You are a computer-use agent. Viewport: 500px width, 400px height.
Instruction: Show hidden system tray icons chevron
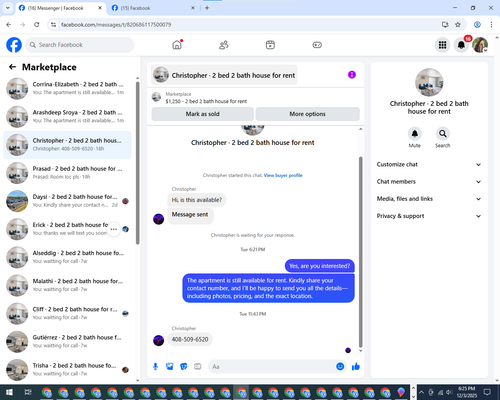click(x=421, y=392)
